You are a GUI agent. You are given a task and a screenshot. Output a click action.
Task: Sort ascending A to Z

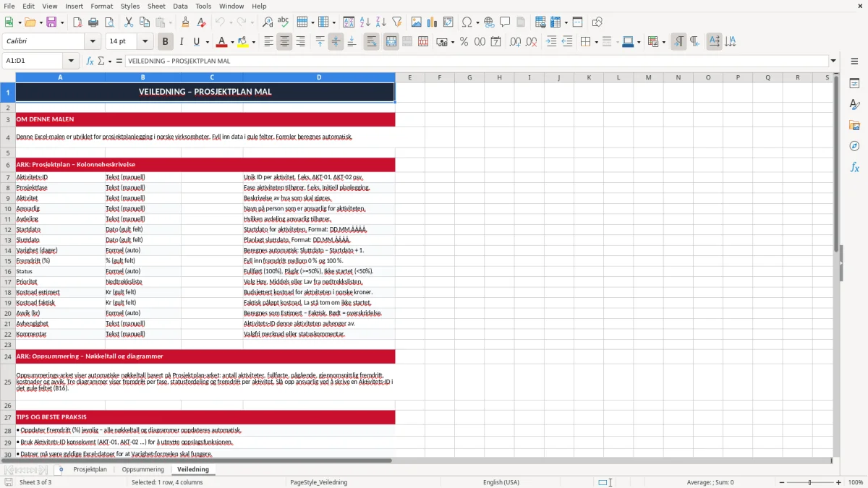point(365,22)
